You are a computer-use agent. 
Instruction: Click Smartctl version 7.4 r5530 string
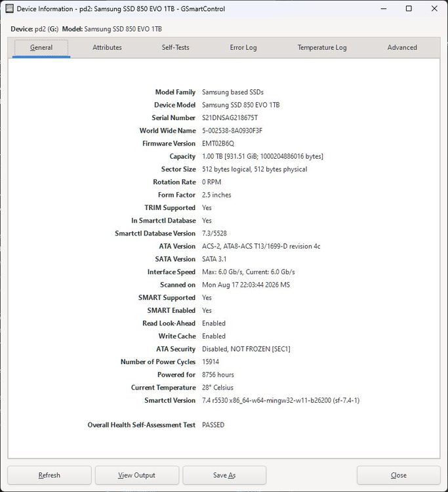[281, 401]
